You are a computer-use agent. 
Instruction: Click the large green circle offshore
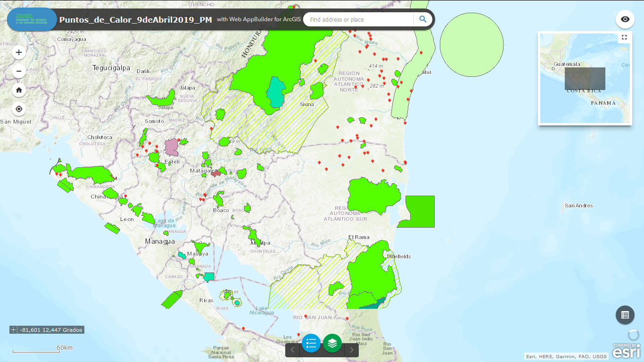(x=471, y=44)
